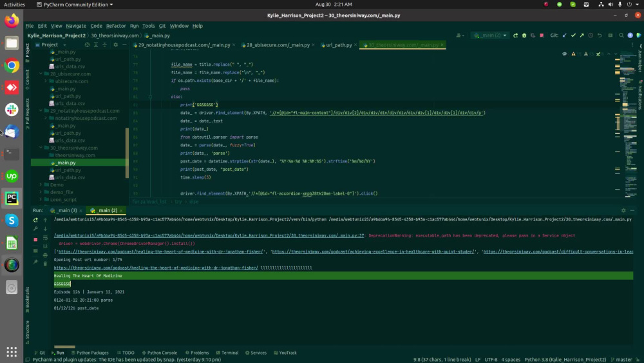Screen dimensions: 644x363
Task: Collapse the 30_theorsiniway.com folder
Action: point(41,148)
